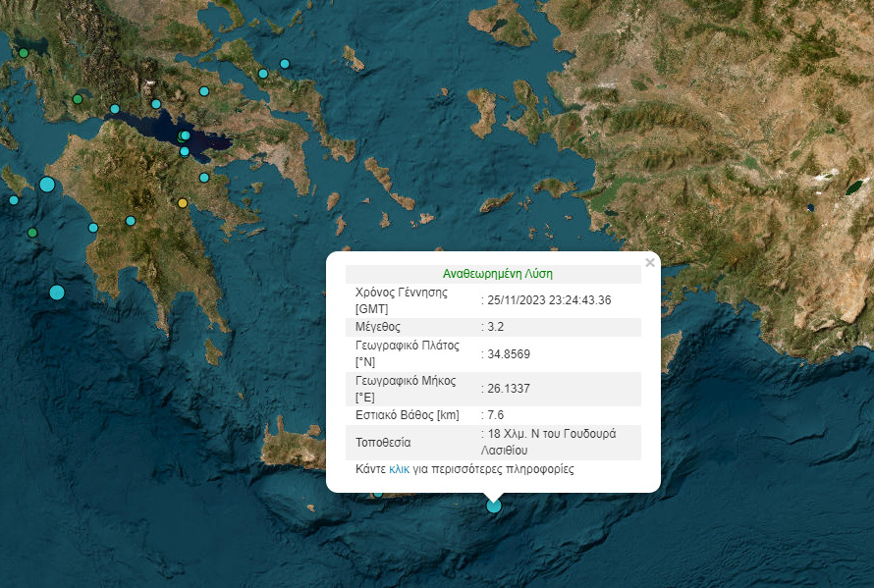Screen dimensions: 874x588
Task: Select the overlapping marker cluster in Gulf of Corinth
Action: point(185,136)
